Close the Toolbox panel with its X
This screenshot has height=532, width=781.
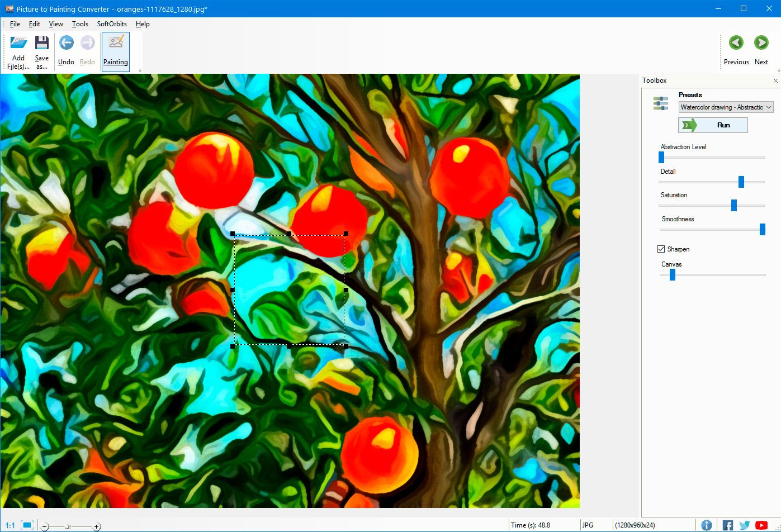pos(775,80)
